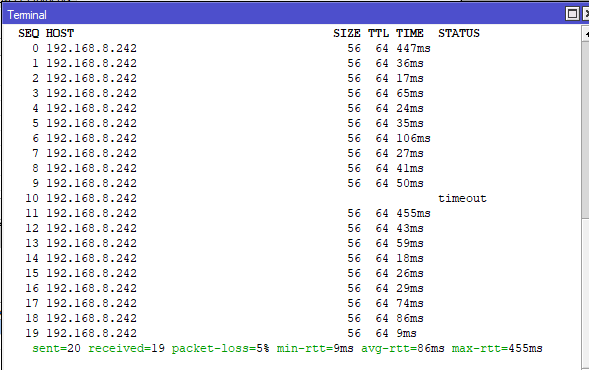Click the TTL column header text
The image size is (589, 370).
pos(378,33)
